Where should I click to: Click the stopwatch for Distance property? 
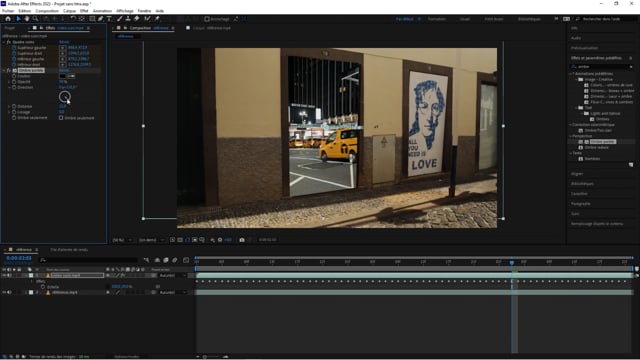point(14,106)
